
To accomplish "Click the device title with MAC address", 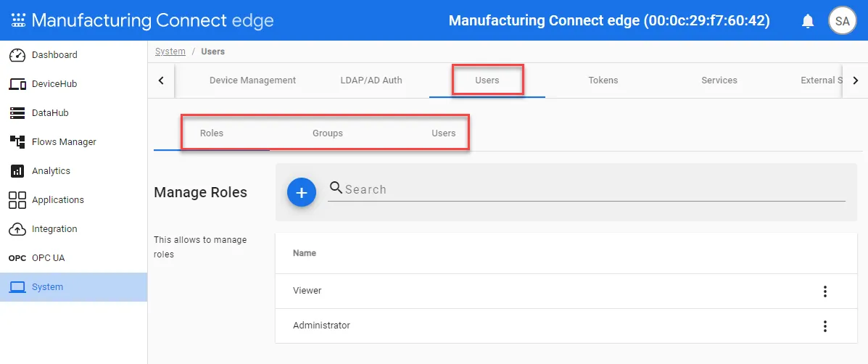I will [x=609, y=20].
